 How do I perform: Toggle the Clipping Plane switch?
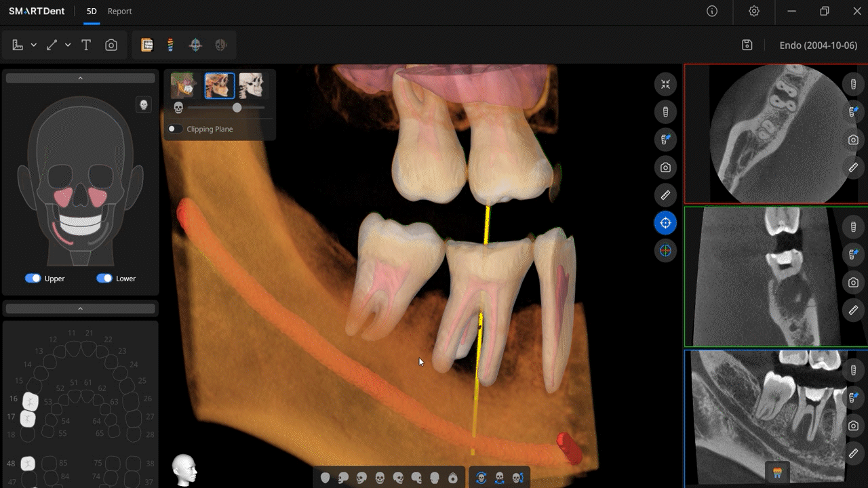pyautogui.click(x=176, y=129)
